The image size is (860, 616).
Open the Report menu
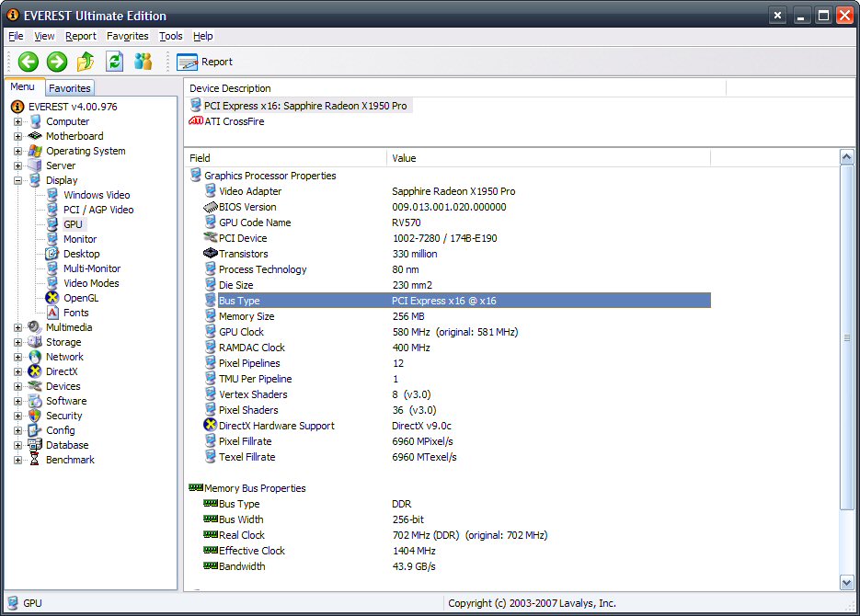81,36
